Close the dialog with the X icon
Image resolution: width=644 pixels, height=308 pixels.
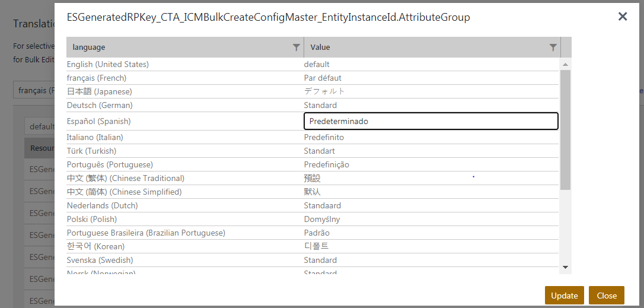[623, 17]
